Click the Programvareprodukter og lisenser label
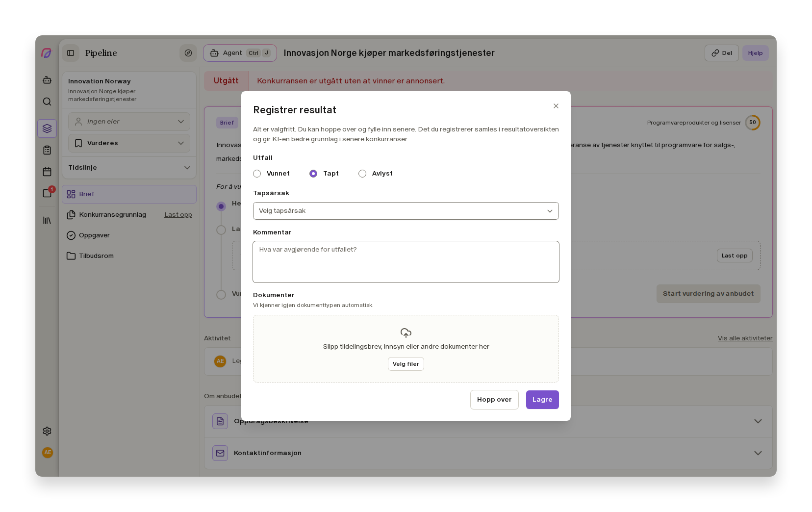 (x=694, y=123)
